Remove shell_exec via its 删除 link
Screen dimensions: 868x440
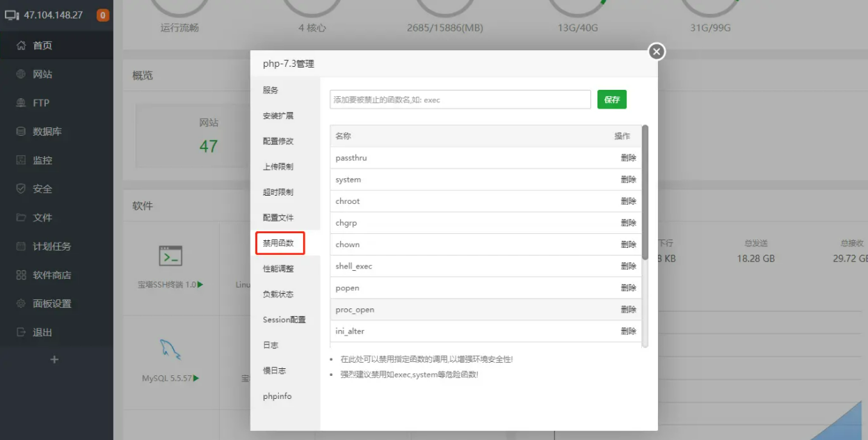[x=628, y=266]
